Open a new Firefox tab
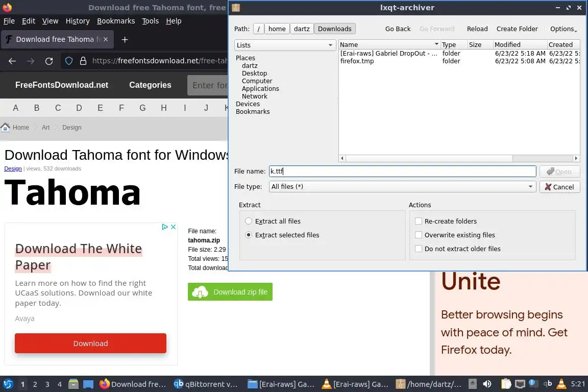This screenshot has width=588, height=392. 125,39
